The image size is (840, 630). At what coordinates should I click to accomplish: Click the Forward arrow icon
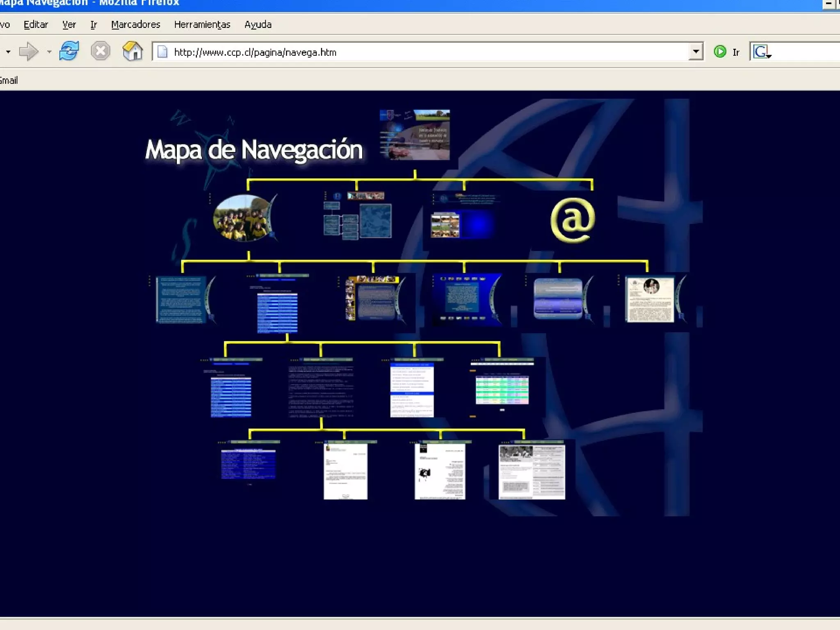tap(29, 52)
